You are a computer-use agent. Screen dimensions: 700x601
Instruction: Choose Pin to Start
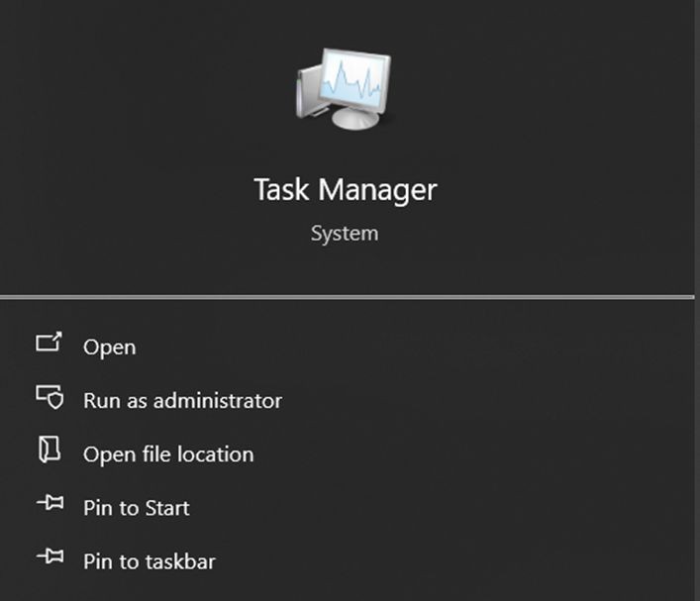point(136,508)
